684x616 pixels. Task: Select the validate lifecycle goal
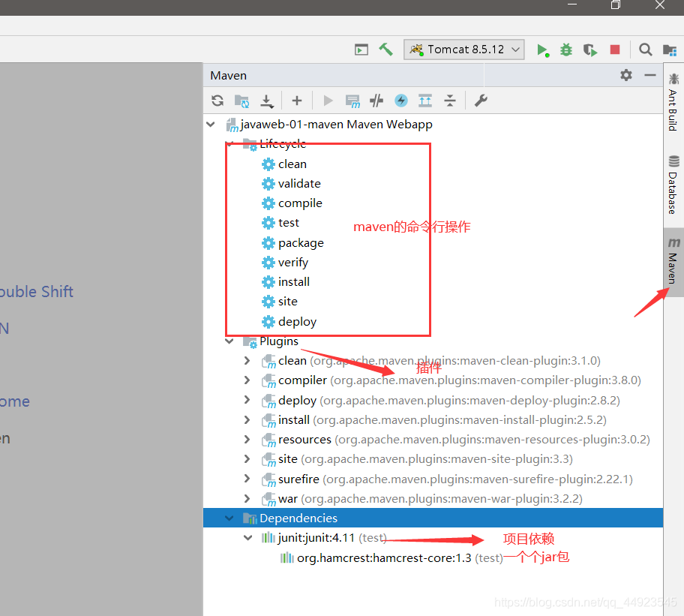click(x=291, y=184)
